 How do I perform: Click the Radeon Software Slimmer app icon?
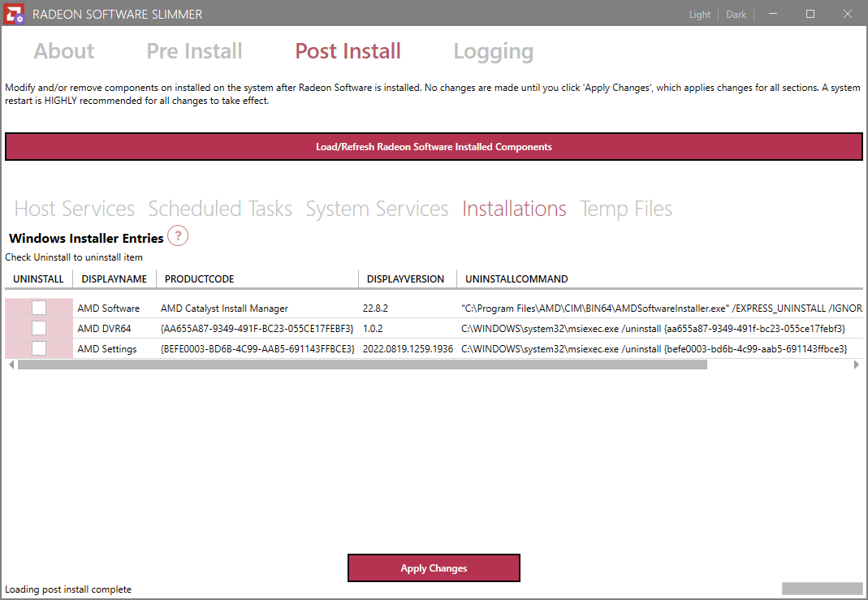tap(14, 14)
